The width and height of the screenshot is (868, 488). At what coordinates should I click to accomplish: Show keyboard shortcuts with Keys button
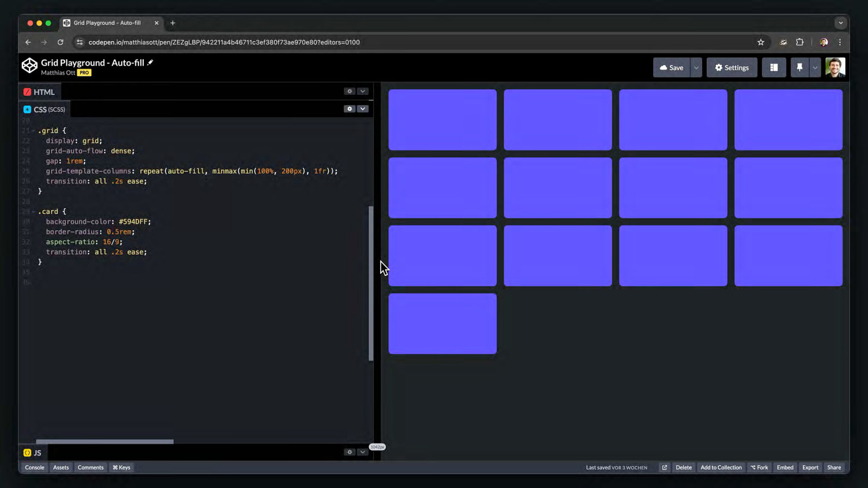click(x=122, y=467)
